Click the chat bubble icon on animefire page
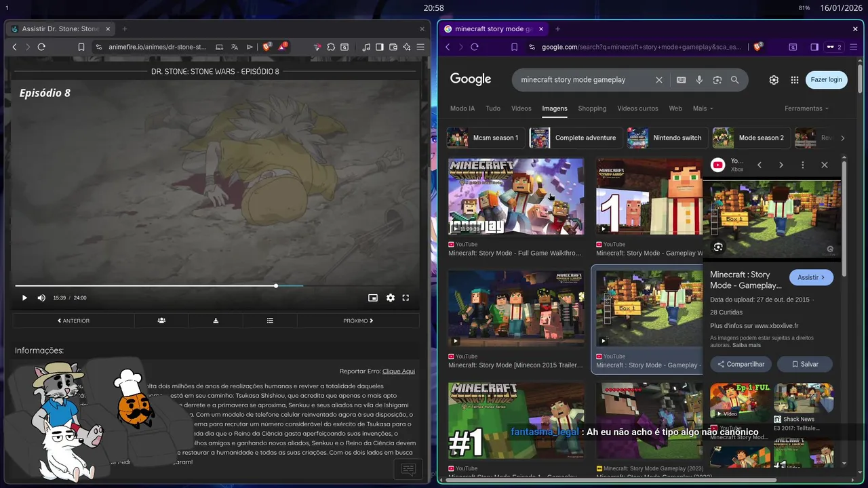The width and height of the screenshot is (868, 488). [408, 469]
